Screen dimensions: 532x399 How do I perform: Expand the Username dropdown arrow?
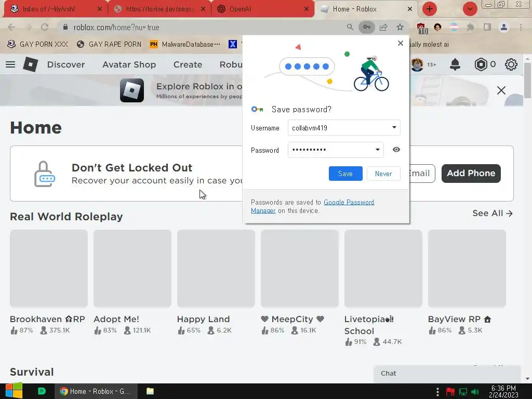[394, 128]
